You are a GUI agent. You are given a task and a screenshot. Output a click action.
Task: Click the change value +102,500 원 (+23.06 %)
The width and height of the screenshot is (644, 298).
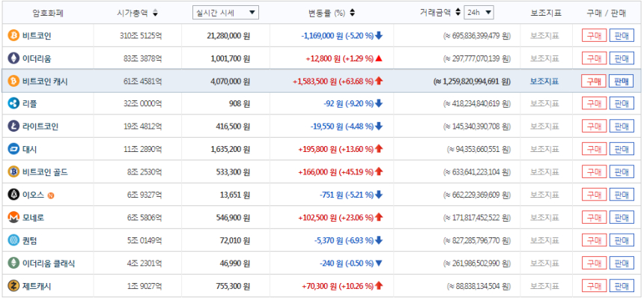click(335, 218)
